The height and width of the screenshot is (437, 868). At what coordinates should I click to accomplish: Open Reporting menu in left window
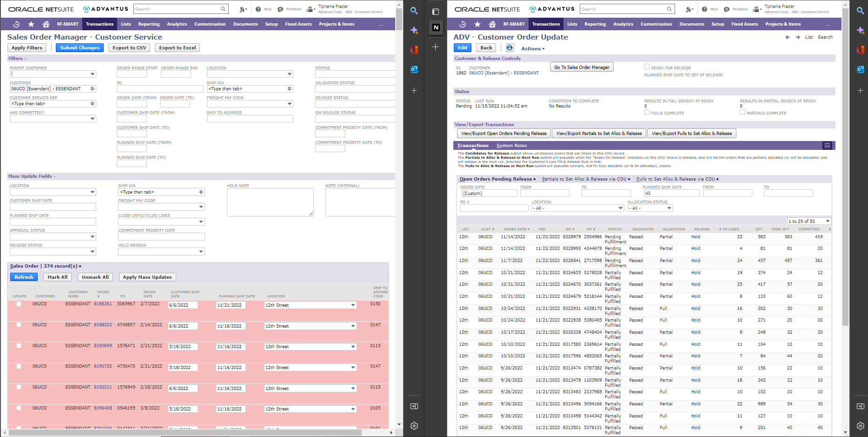pos(149,24)
